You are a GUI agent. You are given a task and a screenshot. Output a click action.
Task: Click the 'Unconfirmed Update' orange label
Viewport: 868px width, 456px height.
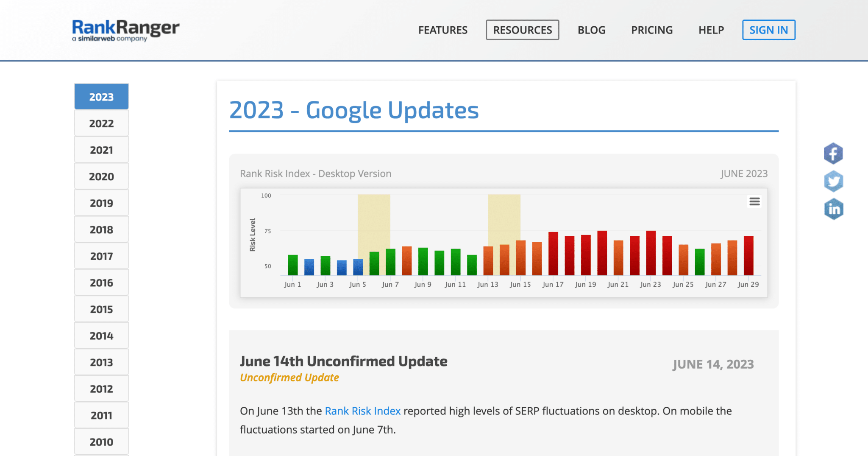[289, 378]
